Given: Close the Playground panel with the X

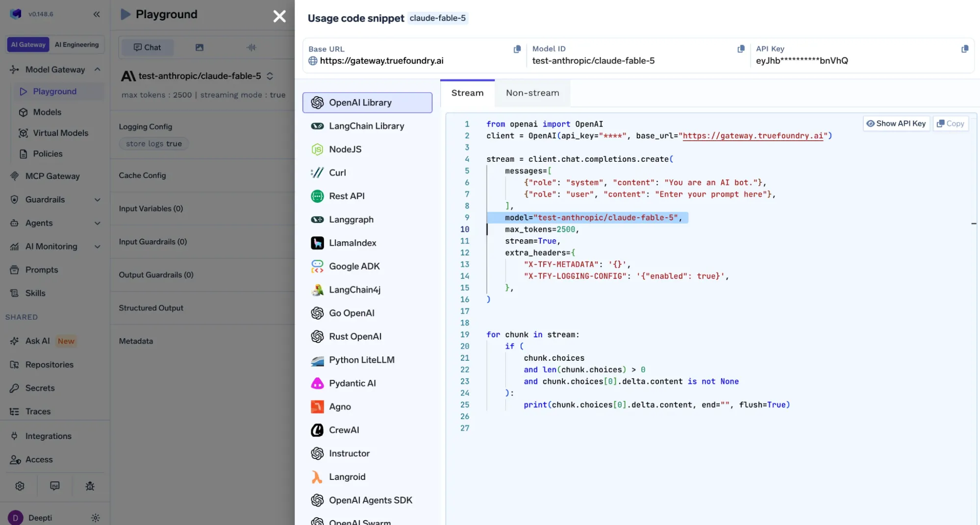Looking at the screenshot, I should pyautogui.click(x=279, y=16).
